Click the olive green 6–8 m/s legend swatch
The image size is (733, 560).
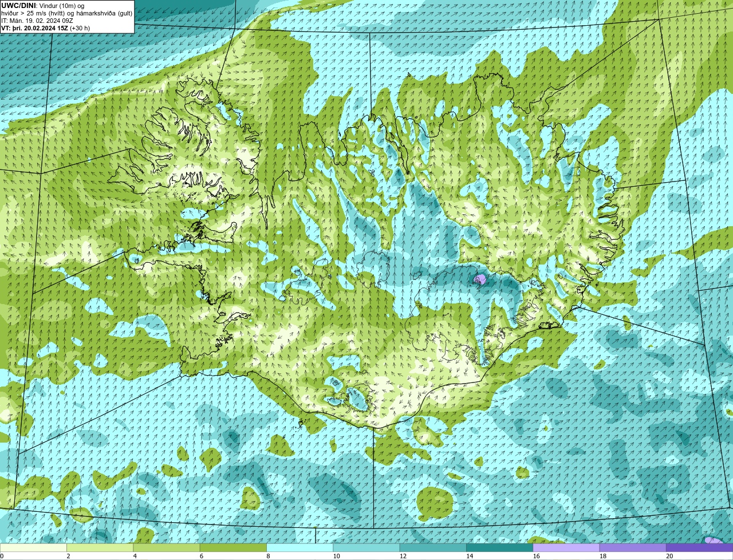tap(233, 547)
